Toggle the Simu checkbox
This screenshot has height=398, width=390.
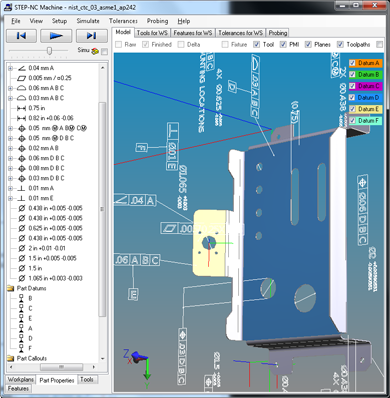(x=104, y=51)
